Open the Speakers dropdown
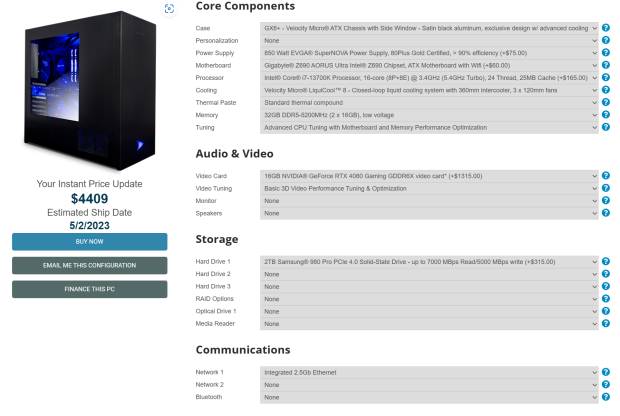620x416 pixels. point(429,213)
